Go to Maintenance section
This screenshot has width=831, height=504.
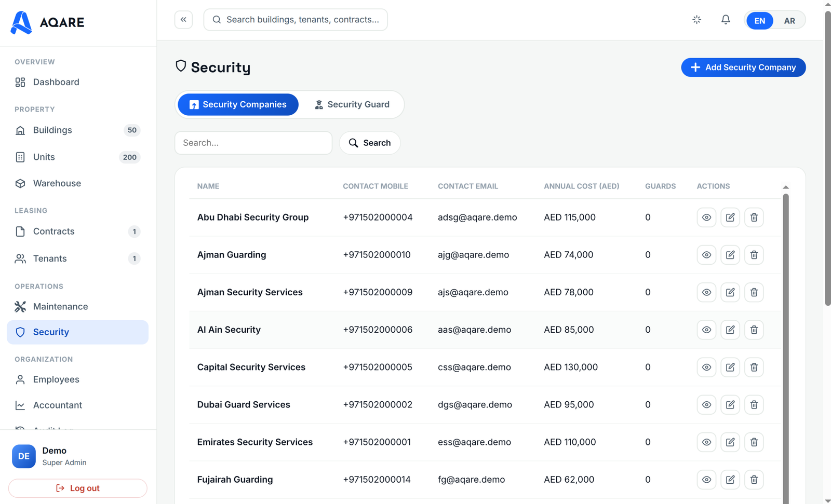pyautogui.click(x=77, y=307)
